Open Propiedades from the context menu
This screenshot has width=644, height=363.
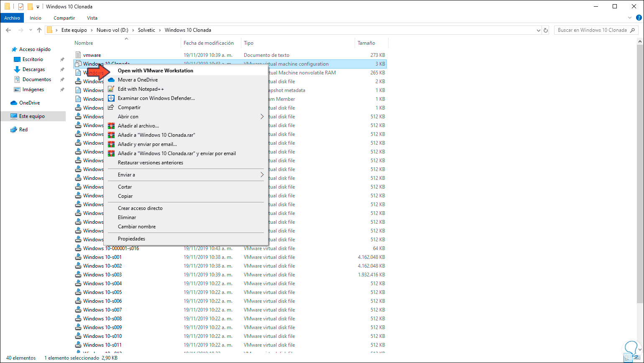186,239
